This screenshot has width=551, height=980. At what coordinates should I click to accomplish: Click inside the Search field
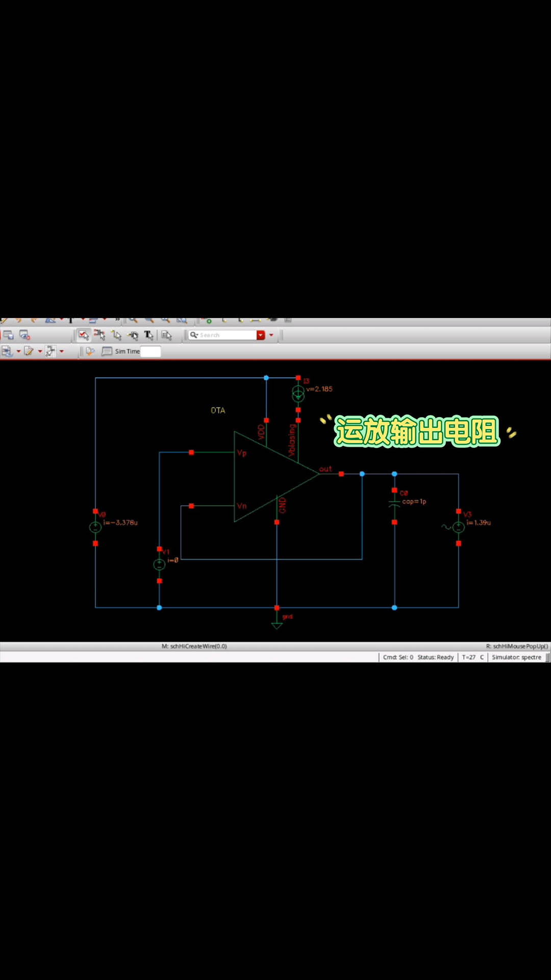pos(222,335)
